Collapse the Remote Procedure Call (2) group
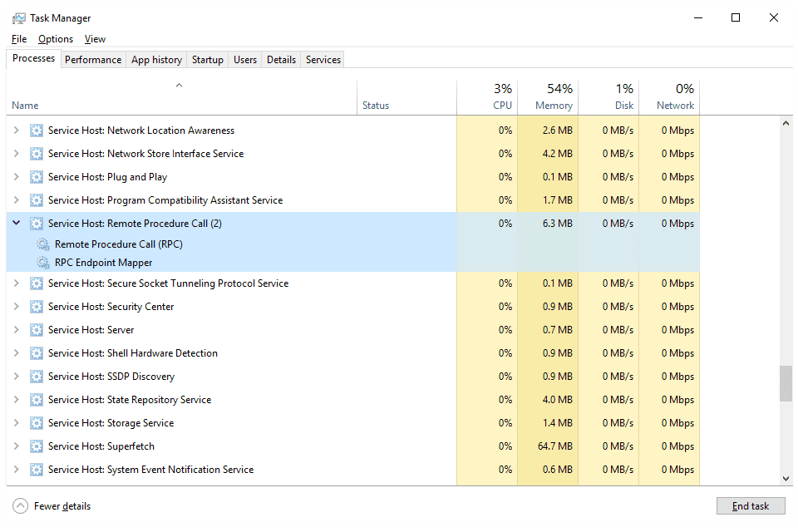The width and height of the screenshot is (798, 532). pyautogui.click(x=16, y=224)
